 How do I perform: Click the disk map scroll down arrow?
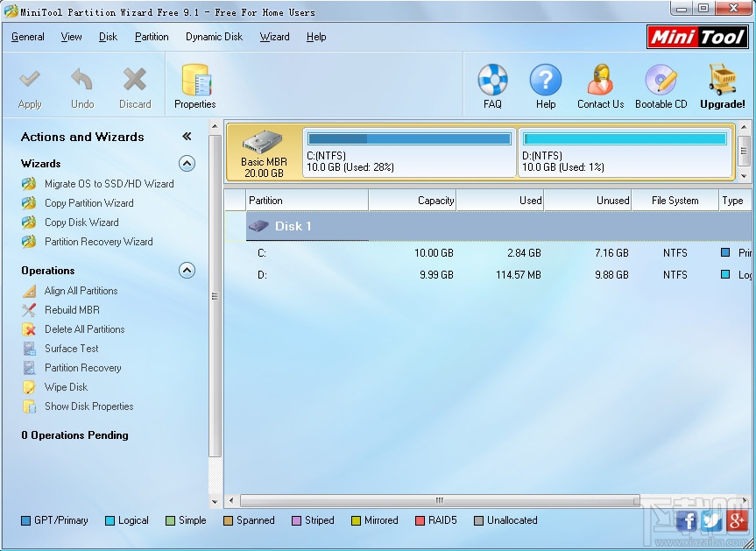[744, 176]
